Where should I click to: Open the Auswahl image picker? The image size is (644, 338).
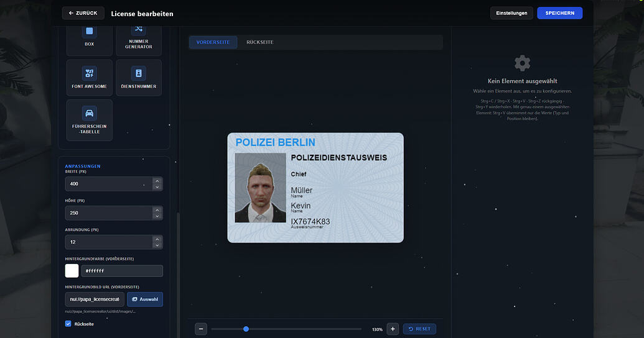pyautogui.click(x=145, y=299)
